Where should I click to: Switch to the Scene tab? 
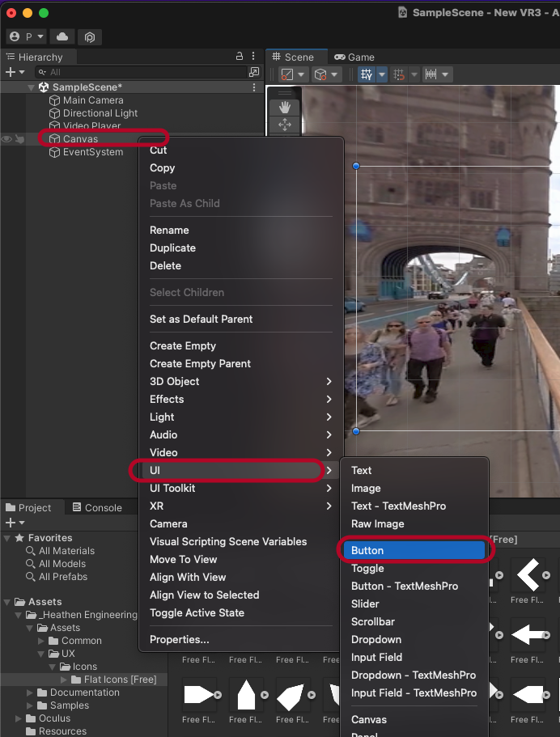click(x=294, y=57)
